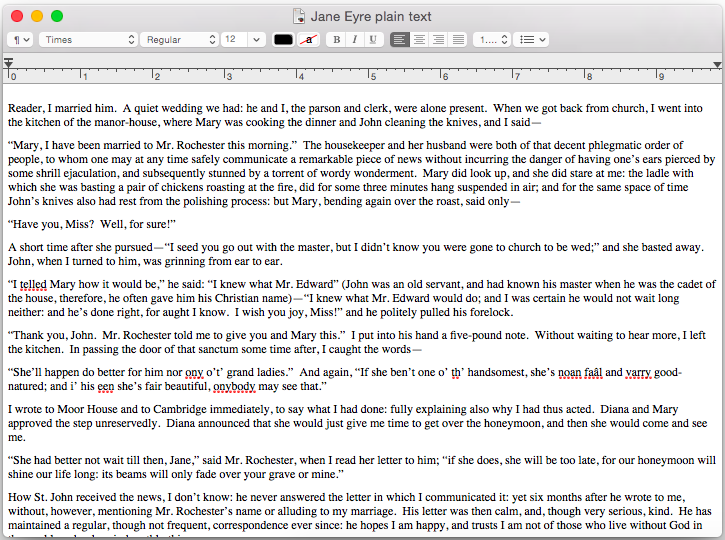Open the paragraph styles dropdown

point(20,40)
